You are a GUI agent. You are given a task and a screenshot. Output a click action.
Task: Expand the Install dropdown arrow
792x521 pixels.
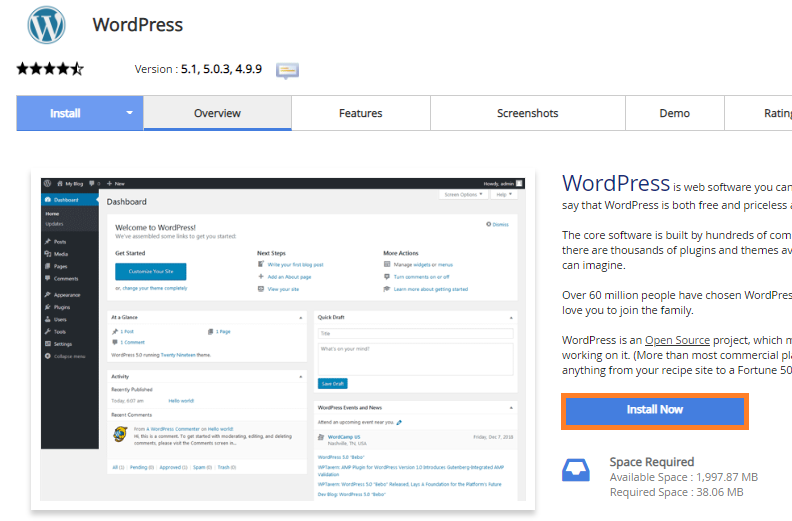tap(129, 113)
